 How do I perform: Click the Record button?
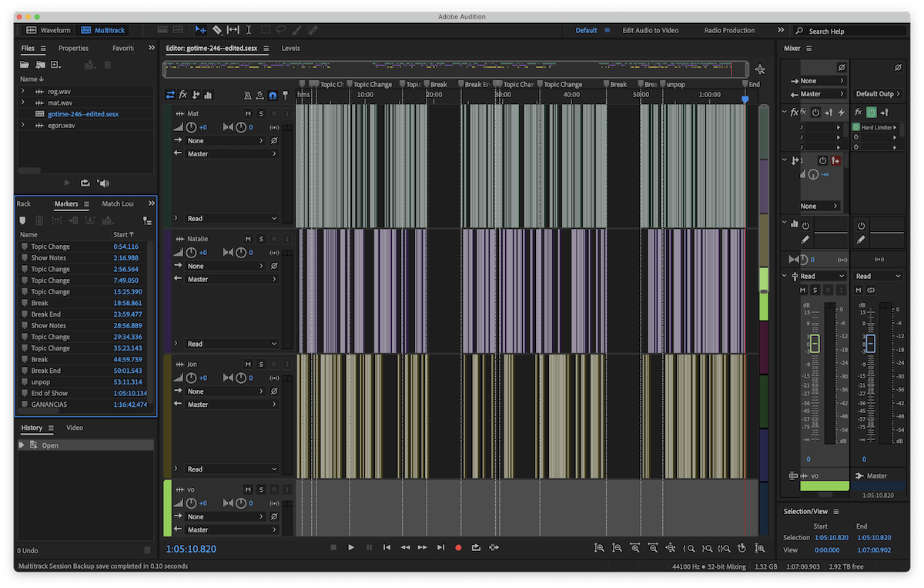click(458, 547)
